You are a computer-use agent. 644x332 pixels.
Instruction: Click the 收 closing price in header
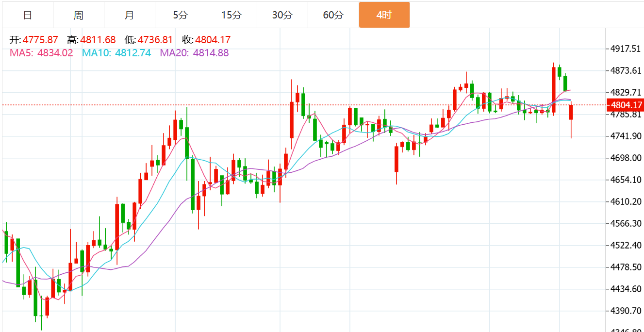(213, 40)
